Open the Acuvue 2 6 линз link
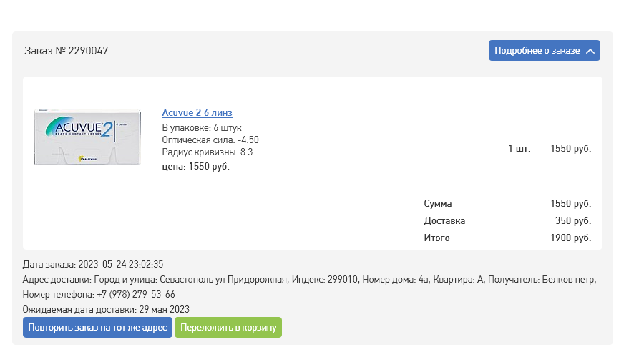Image resolution: width=644 pixels, height=352 pixels. pyautogui.click(x=197, y=113)
